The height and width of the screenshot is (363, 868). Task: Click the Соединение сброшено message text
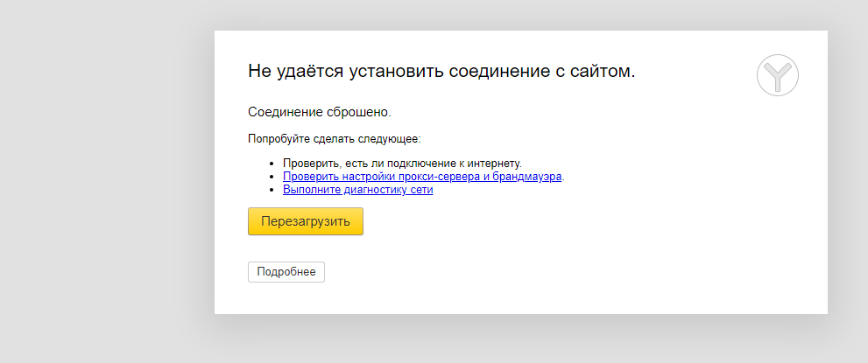[x=320, y=112]
